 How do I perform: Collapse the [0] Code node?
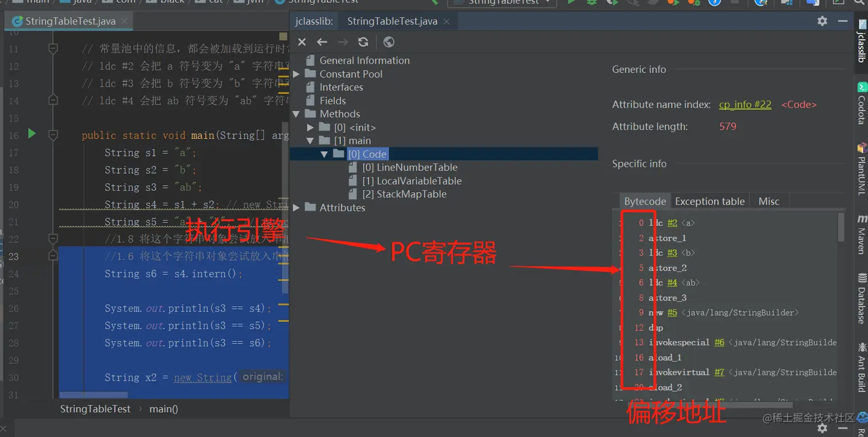(324, 154)
